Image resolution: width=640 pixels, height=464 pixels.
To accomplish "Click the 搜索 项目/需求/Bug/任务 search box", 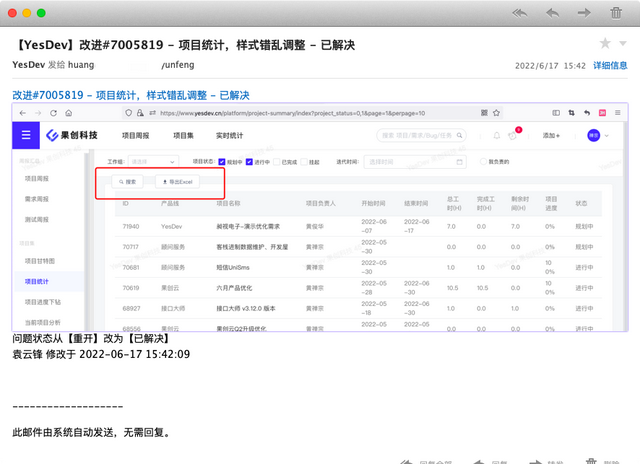I will [421, 135].
